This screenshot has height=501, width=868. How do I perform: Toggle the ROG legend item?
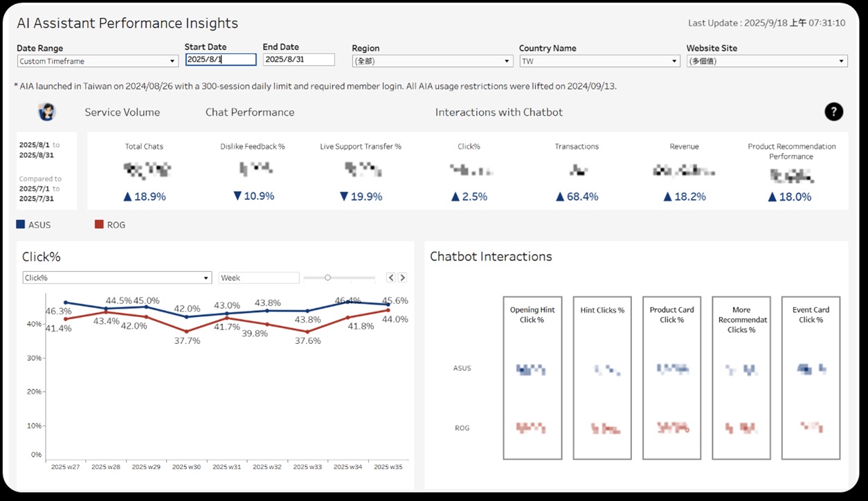[x=109, y=225]
